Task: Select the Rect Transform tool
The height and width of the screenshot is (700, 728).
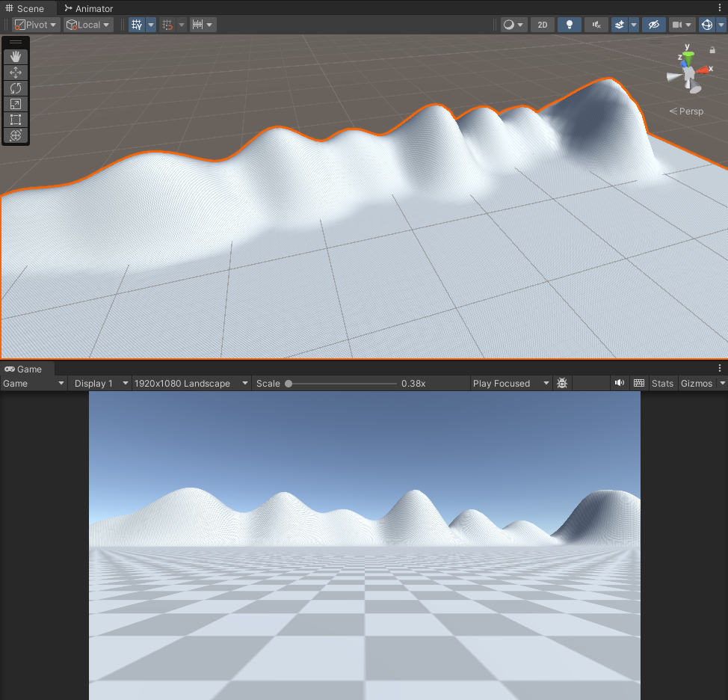Action: 16,120
